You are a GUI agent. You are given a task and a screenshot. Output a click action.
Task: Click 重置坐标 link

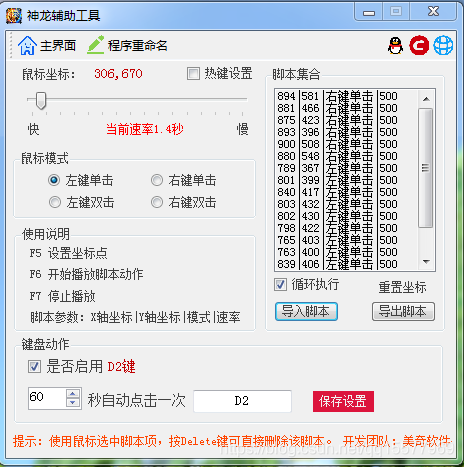click(x=403, y=287)
